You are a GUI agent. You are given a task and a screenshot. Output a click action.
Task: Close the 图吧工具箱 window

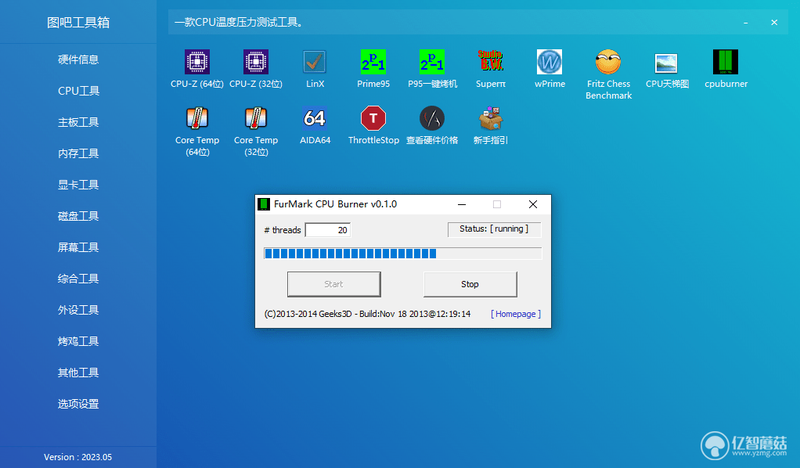click(774, 22)
